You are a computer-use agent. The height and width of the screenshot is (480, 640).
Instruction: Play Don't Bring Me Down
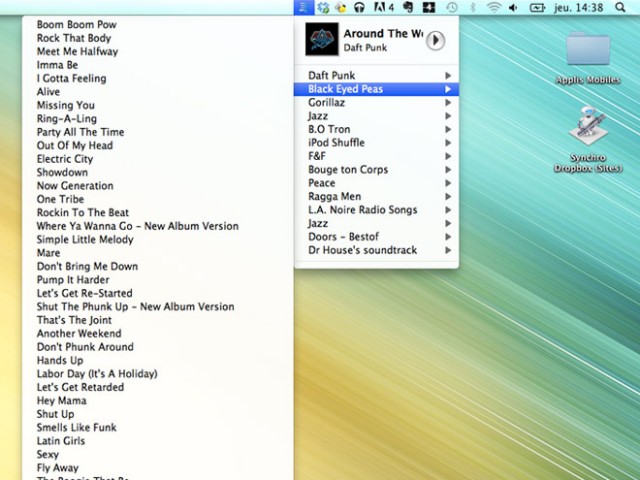point(158,267)
